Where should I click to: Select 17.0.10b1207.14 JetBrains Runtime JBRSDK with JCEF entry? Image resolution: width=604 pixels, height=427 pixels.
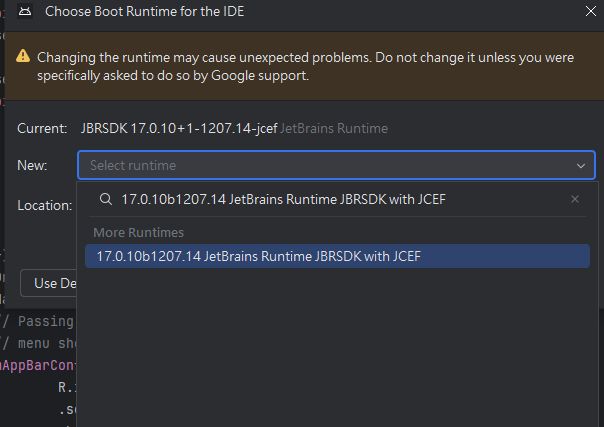point(258,256)
